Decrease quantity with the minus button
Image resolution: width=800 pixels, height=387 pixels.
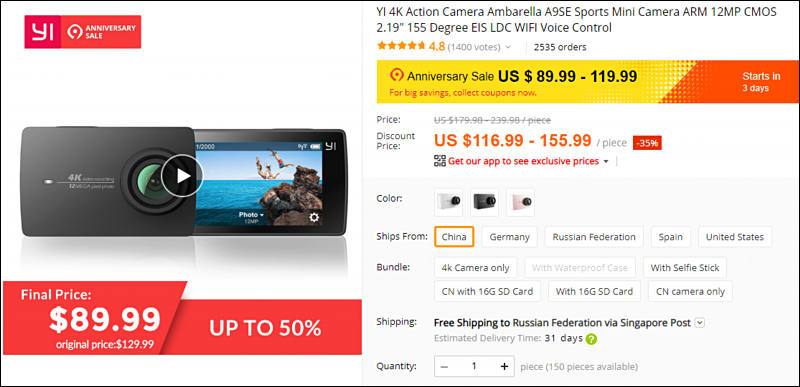pos(444,366)
